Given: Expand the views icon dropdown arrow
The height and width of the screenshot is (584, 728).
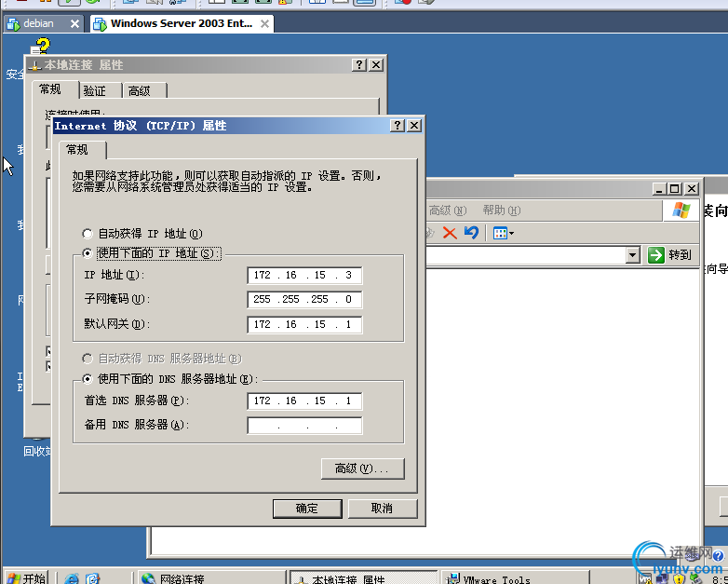Looking at the screenshot, I should click(x=511, y=233).
